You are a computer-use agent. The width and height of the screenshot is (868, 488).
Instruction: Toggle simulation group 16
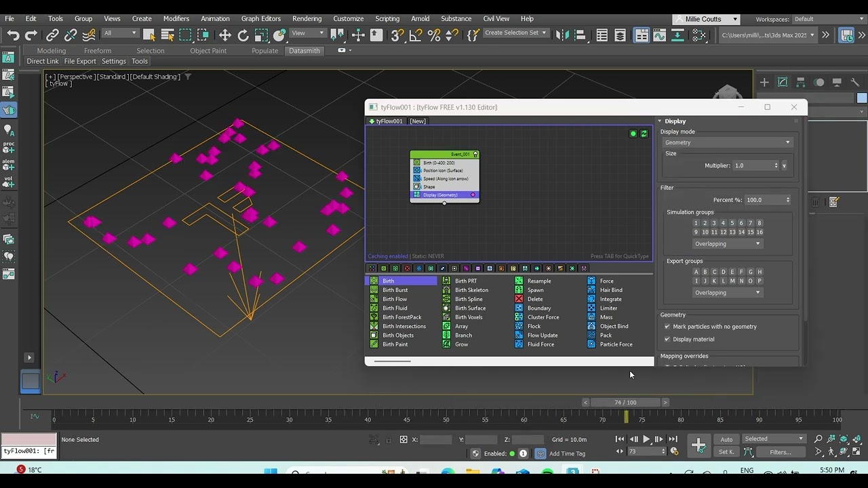(759, 232)
